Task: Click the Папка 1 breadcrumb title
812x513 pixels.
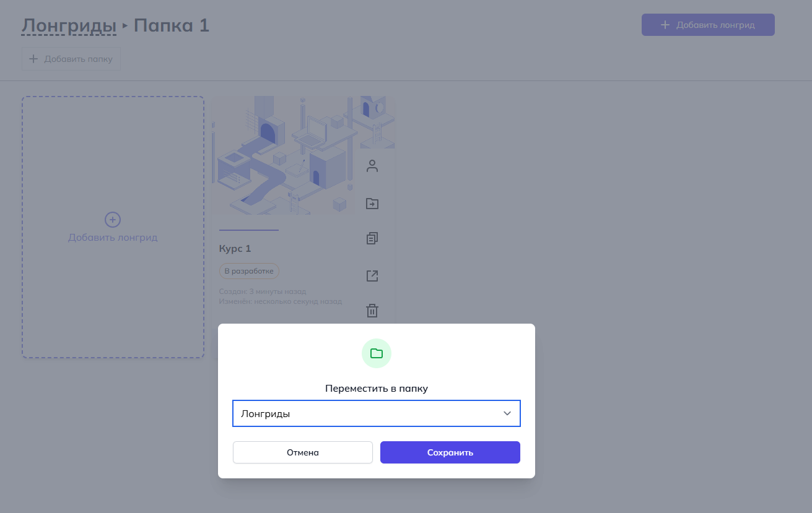Action: [x=172, y=25]
